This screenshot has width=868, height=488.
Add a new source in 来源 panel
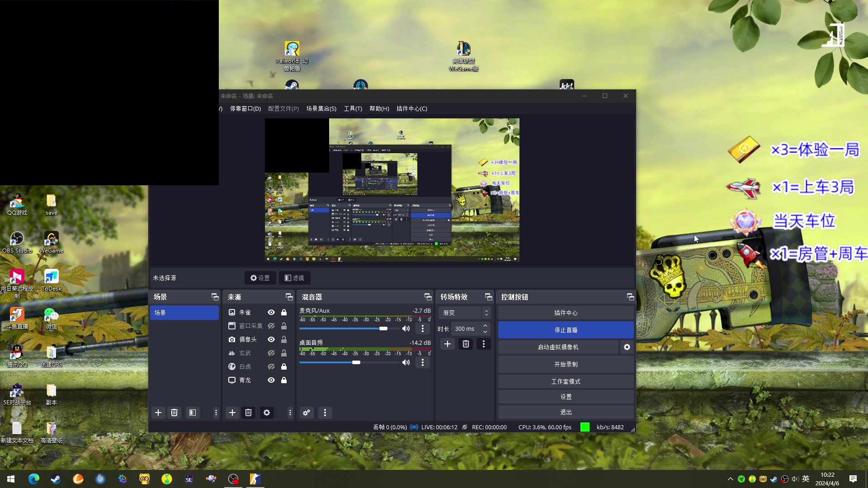point(232,413)
